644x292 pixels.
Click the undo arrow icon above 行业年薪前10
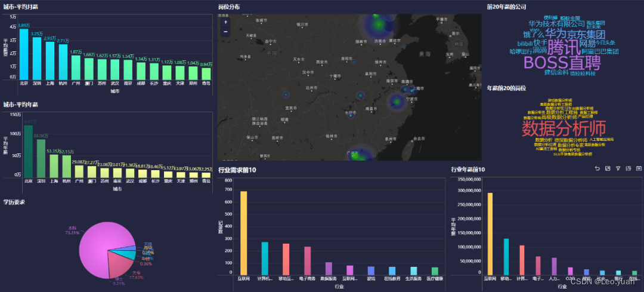coord(597,168)
